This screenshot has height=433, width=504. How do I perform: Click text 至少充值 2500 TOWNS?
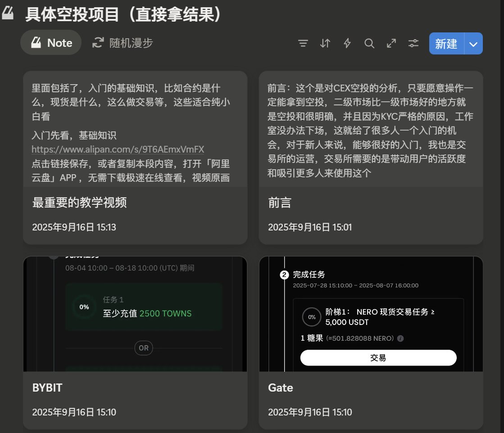pos(147,314)
